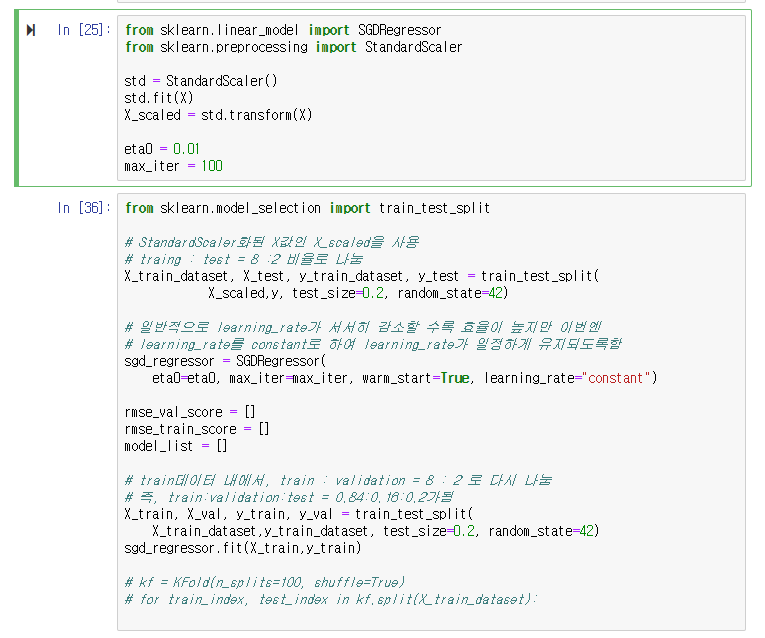Click the In [25] prompt label
This screenshot has height=638, width=765.
point(83,30)
